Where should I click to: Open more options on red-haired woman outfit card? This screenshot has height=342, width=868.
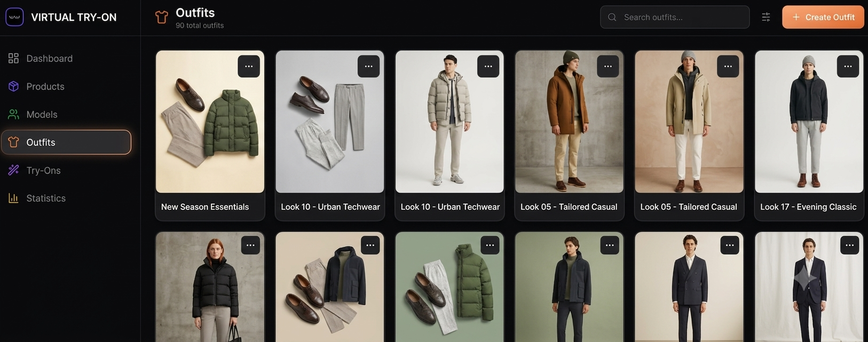(250, 245)
